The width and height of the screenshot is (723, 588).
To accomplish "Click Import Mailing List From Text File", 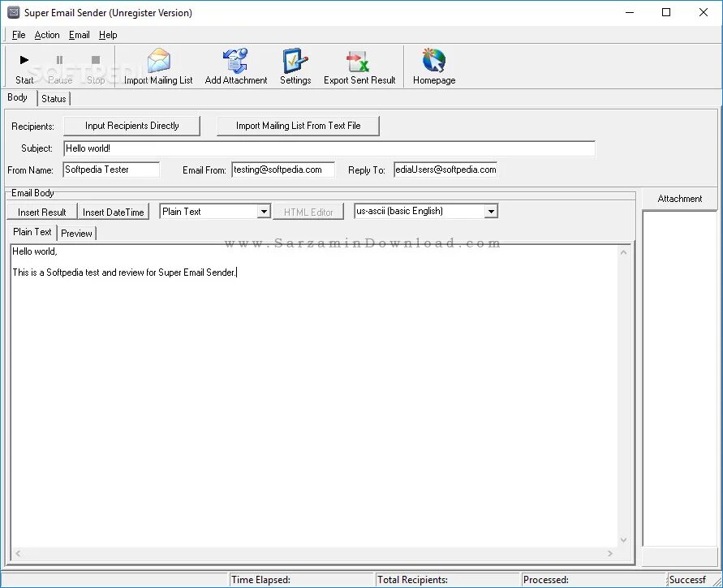I will (x=298, y=126).
